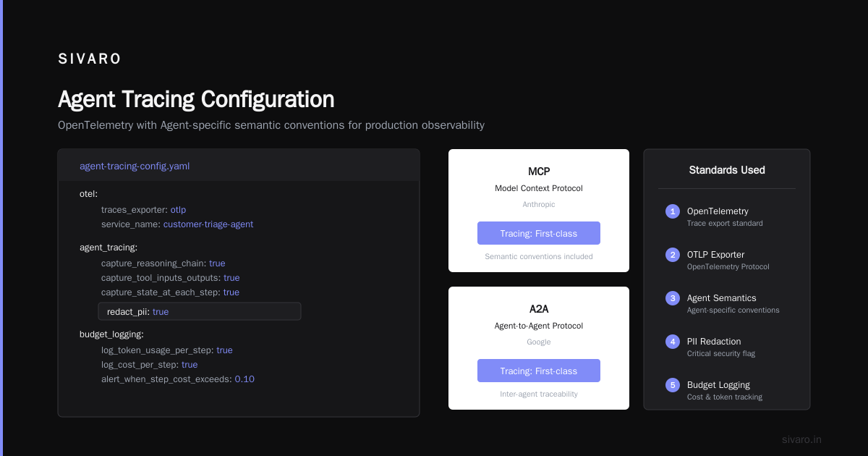Click the number 4 PII Redaction badge

coord(673,342)
